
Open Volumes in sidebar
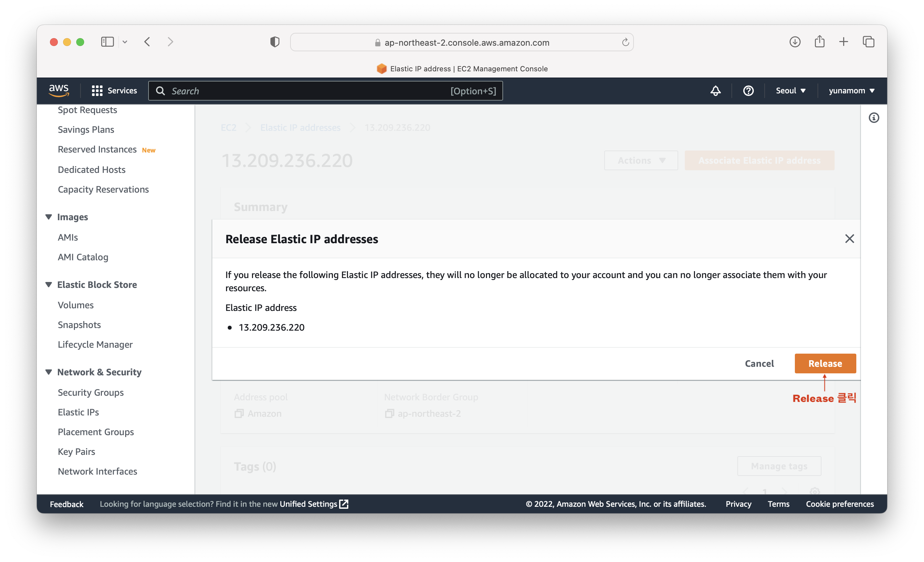[76, 305]
